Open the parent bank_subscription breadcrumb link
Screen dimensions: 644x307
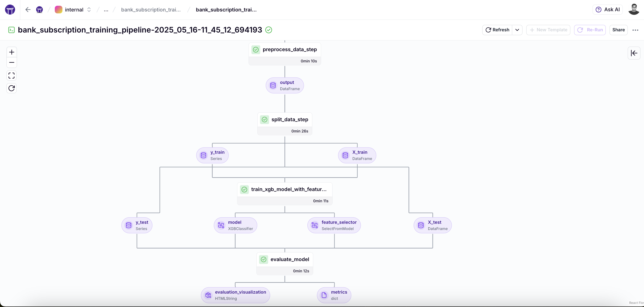(x=151, y=10)
